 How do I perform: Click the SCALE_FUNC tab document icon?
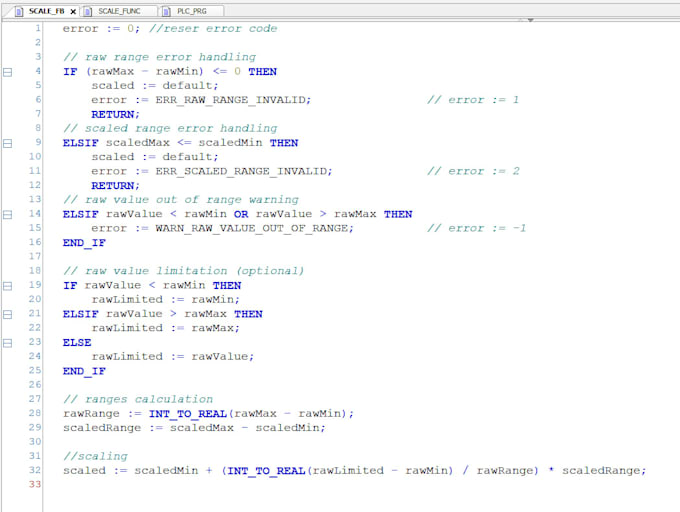[88, 12]
